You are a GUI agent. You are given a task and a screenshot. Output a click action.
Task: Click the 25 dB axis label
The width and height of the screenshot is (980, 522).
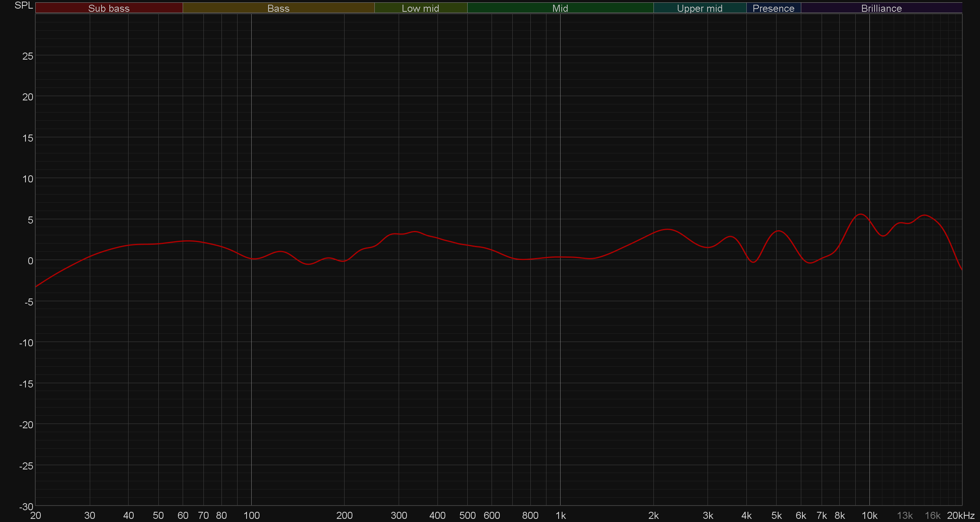click(27, 56)
